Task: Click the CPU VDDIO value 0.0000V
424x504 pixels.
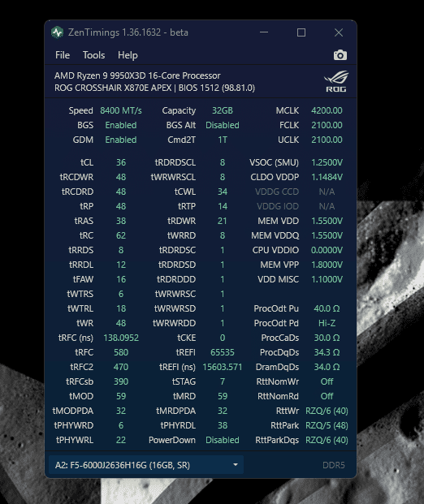Action: (x=327, y=250)
